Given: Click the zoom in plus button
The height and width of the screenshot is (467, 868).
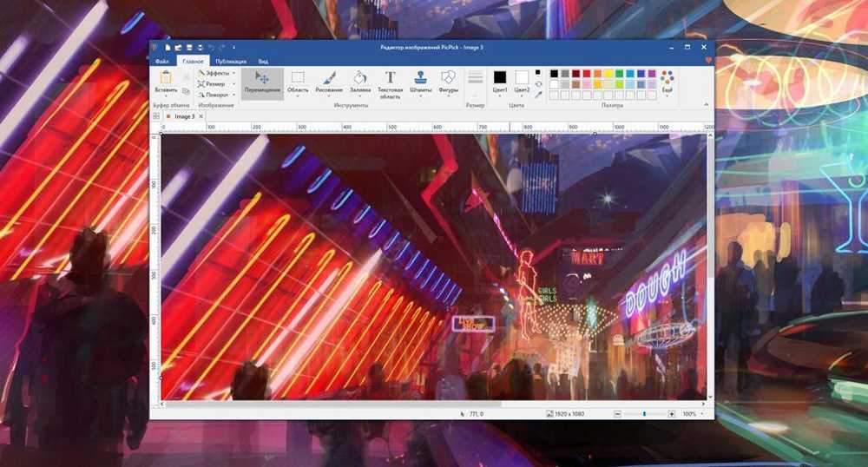Looking at the screenshot, I should [x=672, y=414].
